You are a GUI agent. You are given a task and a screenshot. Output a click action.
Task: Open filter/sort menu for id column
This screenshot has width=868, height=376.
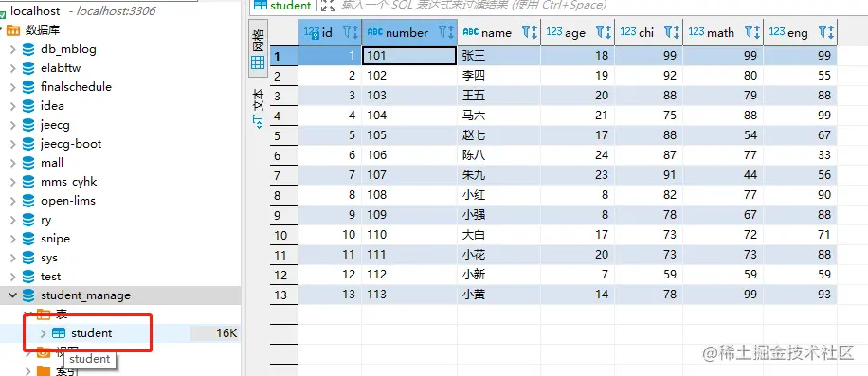[351, 32]
